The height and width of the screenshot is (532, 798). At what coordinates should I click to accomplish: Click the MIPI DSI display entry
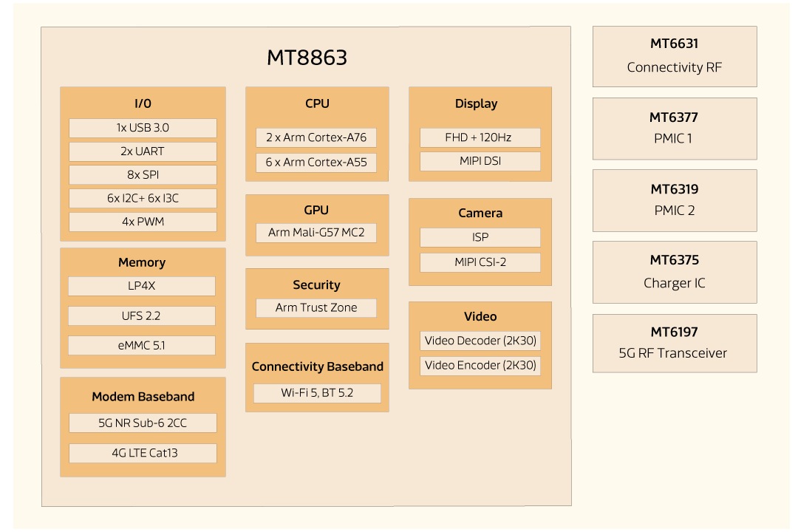coord(480,161)
